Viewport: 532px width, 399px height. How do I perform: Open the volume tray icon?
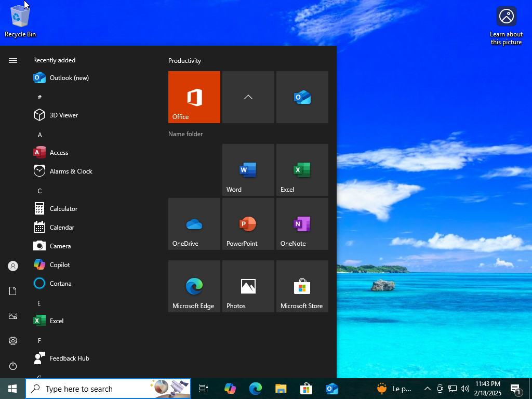pos(465,389)
